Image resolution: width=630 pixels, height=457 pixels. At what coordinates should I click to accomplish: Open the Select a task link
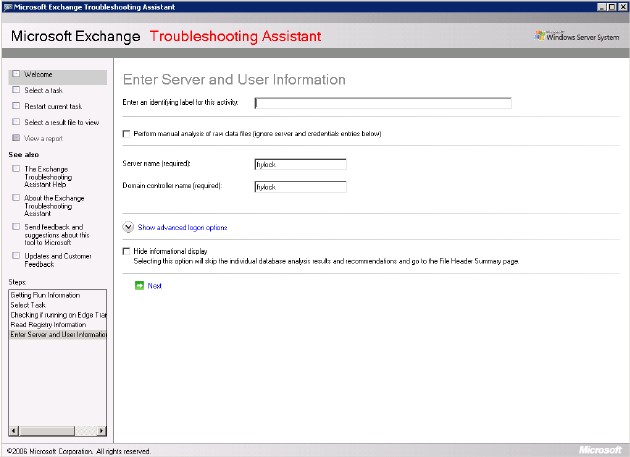43,90
